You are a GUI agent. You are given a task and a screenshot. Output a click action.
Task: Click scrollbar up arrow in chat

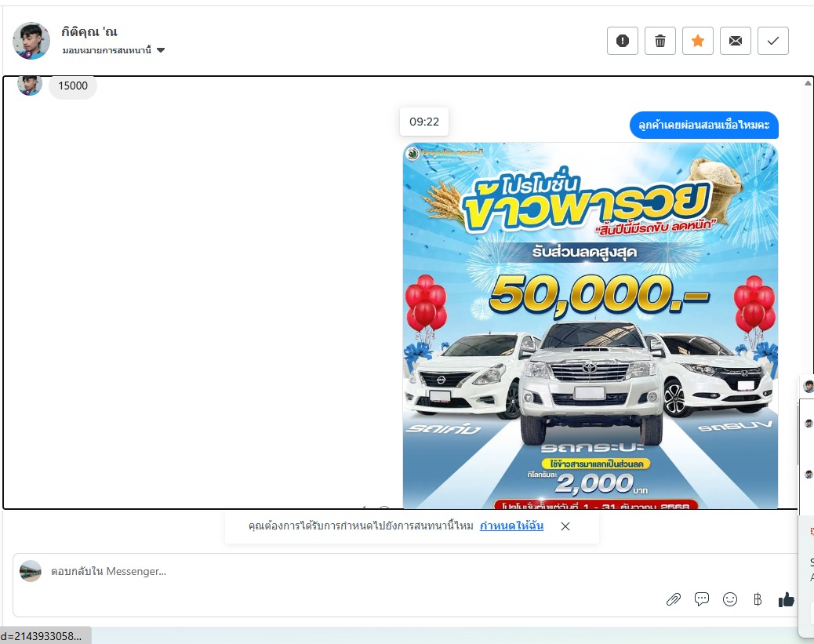click(x=808, y=83)
